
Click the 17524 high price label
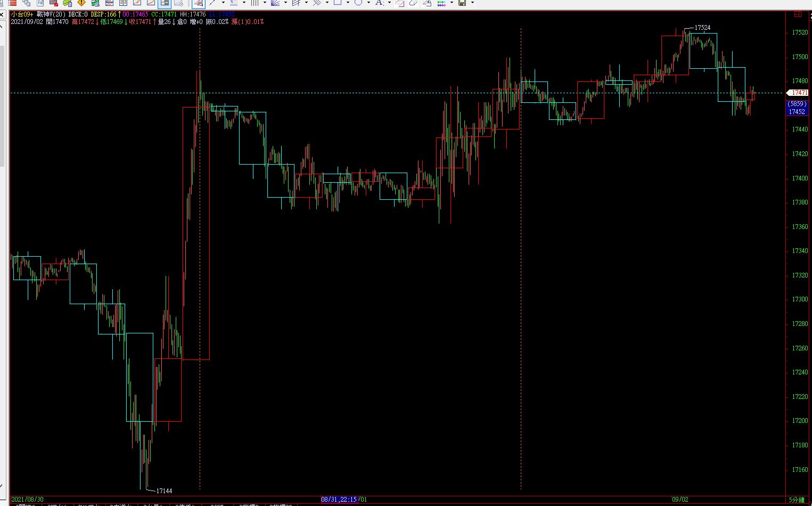[x=702, y=28]
